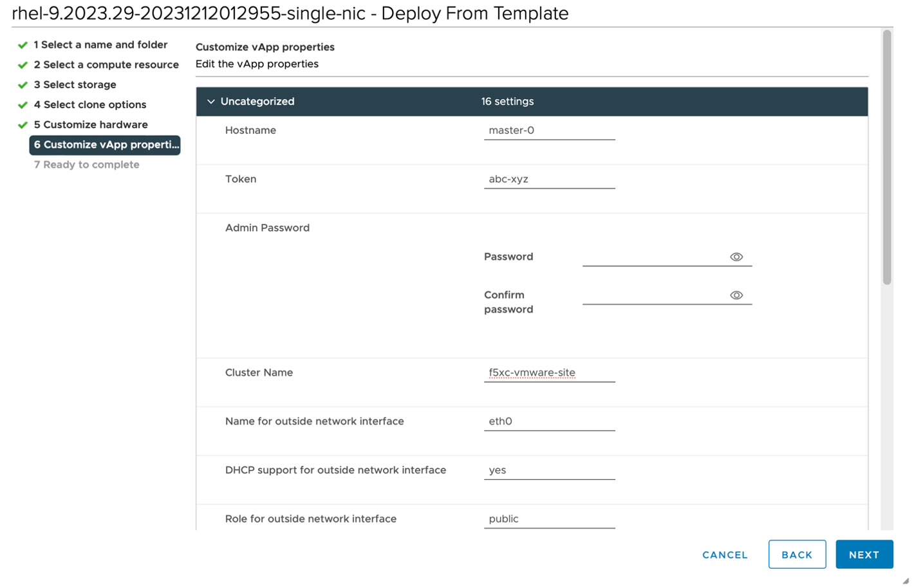
Task: Click the NEXT button
Action: pyautogui.click(x=866, y=555)
